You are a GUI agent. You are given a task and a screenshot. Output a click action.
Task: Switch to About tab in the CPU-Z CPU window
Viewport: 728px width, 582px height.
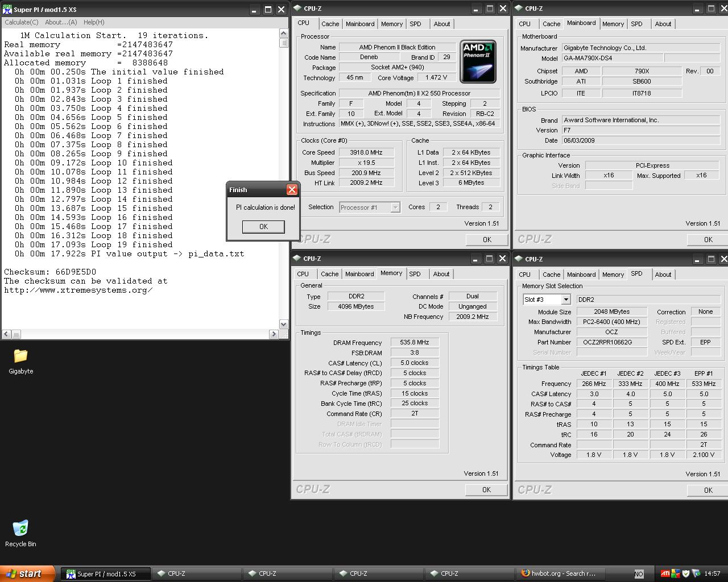tap(442, 24)
